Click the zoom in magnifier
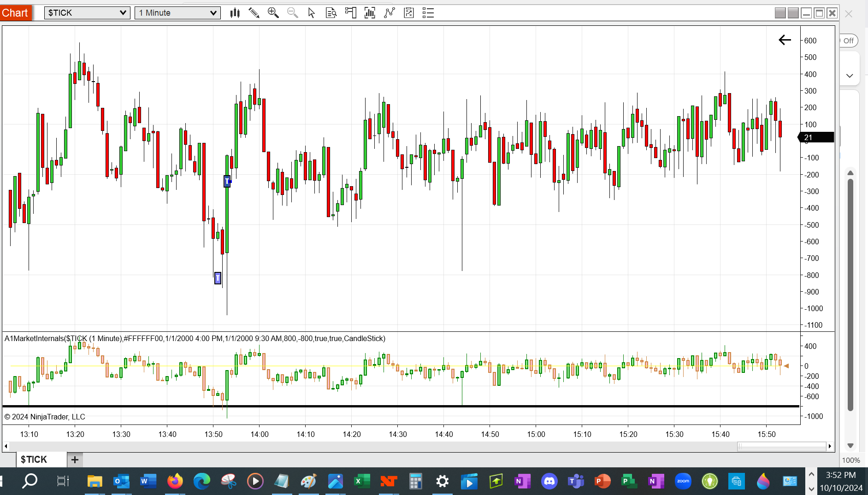The width and height of the screenshot is (868, 495). pos(273,13)
